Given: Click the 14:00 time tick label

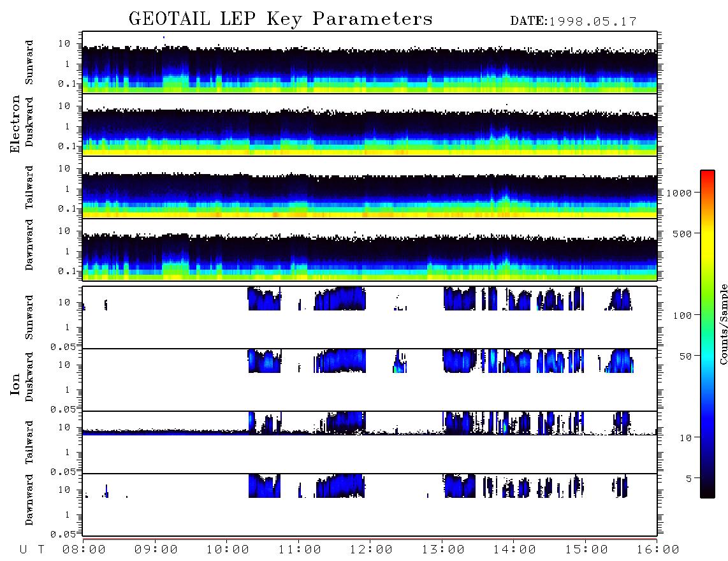Looking at the screenshot, I should coord(515,550).
